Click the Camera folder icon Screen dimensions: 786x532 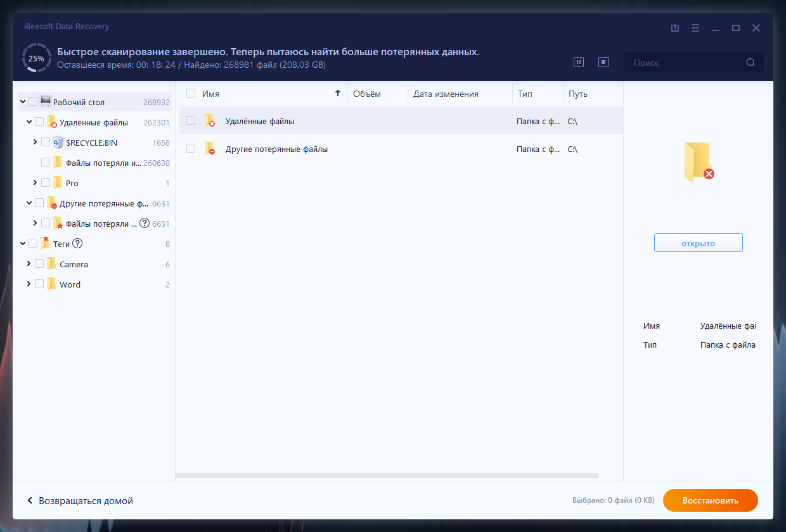52,263
